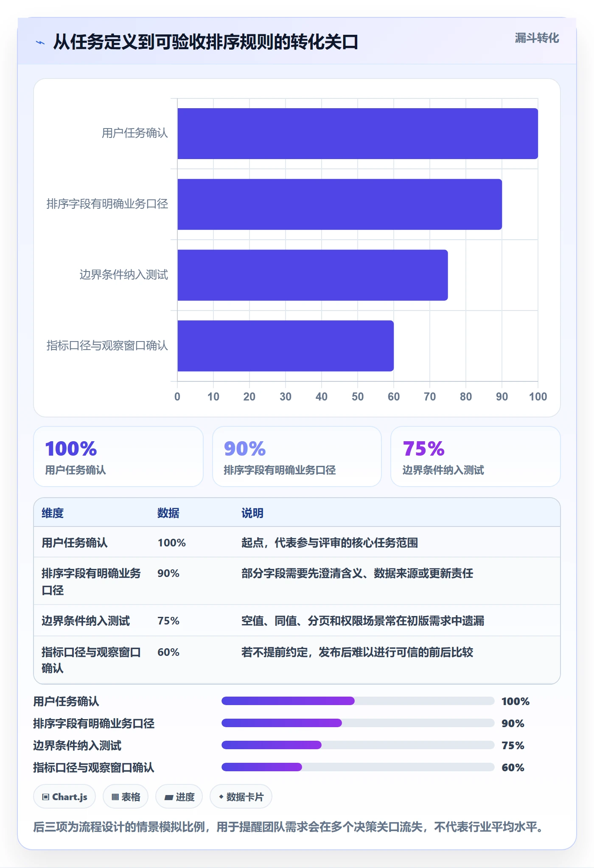Click the 表格 tag chip
594x868 pixels.
tap(126, 797)
